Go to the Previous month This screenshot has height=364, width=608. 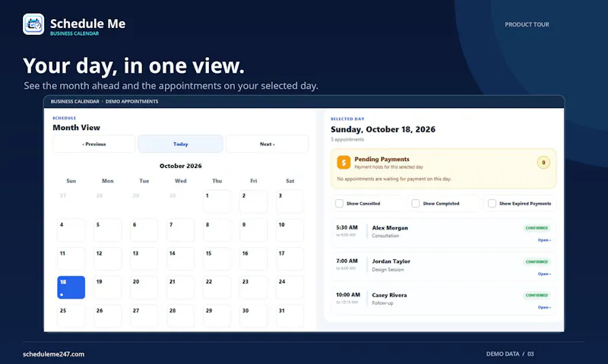pyautogui.click(x=94, y=144)
